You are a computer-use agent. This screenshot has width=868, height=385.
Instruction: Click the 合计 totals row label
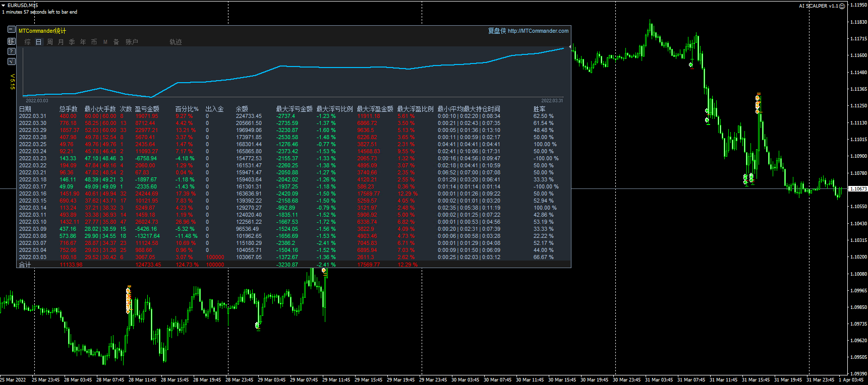[x=25, y=265]
